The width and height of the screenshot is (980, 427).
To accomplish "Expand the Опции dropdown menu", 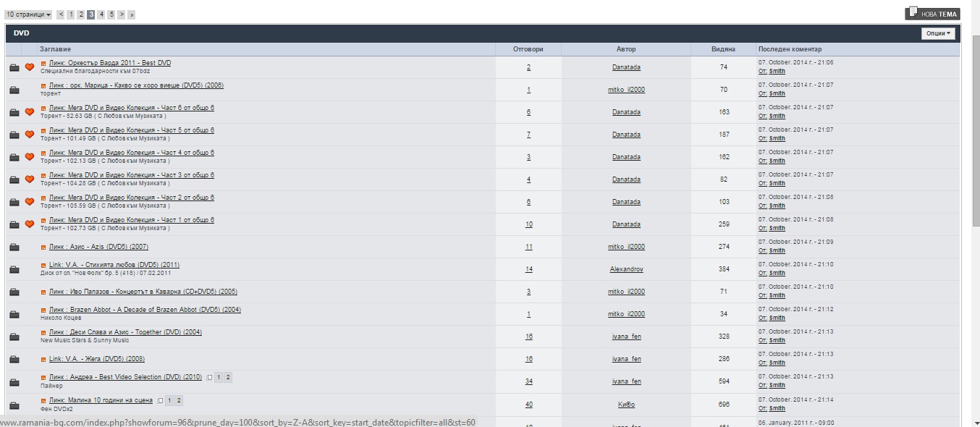I will tap(939, 33).
